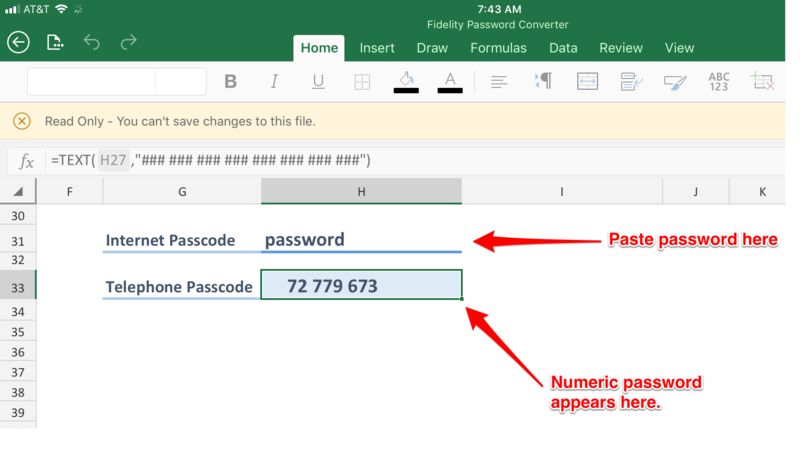
Task: Redo the last action
Action: click(128, 42)
